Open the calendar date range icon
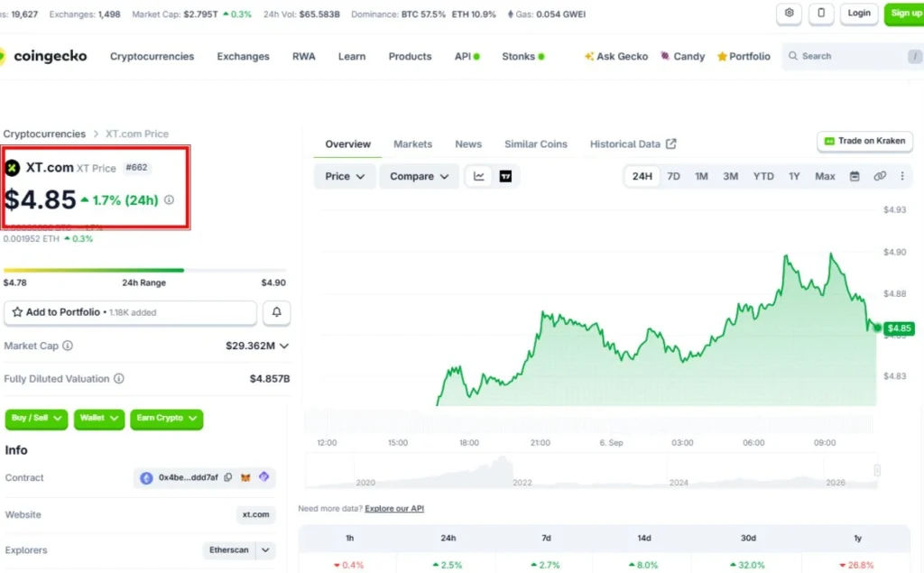The width and height of the screenshot is (924, 573). point(855,176)
